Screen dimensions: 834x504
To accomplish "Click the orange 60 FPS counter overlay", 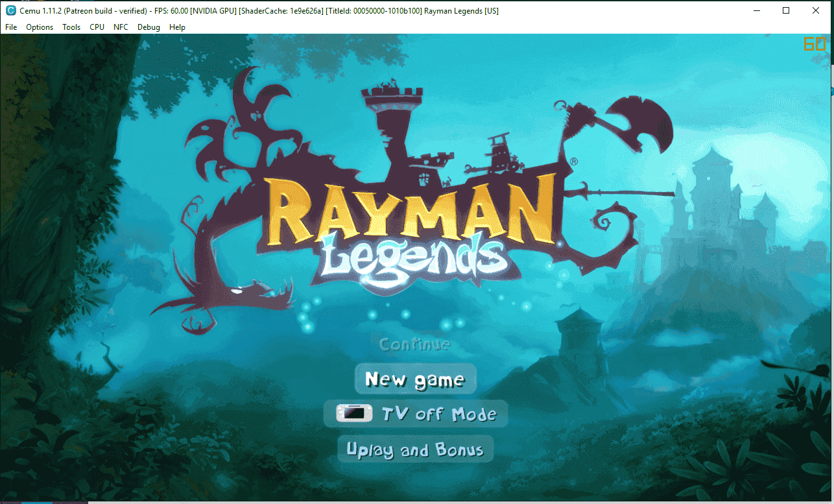I will click(815, 44).
